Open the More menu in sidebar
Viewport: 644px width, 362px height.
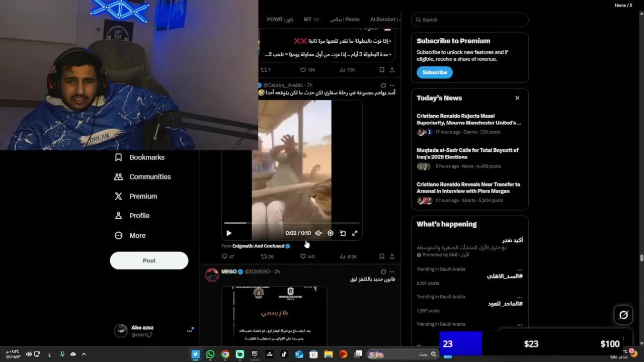[x=130, y=235]
